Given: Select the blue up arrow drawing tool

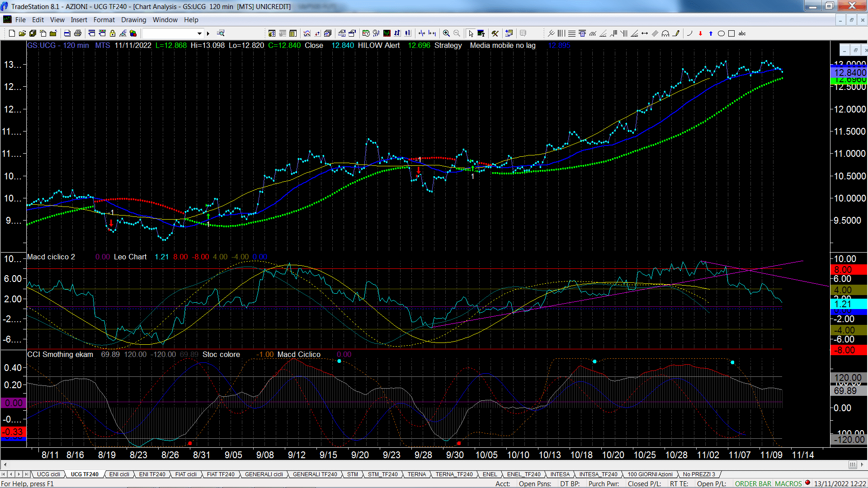Looking at the screenshot, I should (711, 33).
